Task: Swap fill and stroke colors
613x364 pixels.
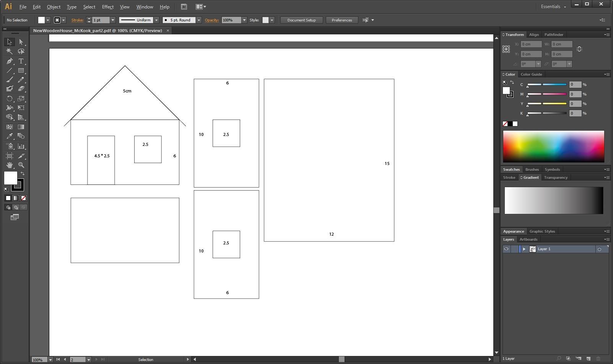Action: click(x=23, y=174)
